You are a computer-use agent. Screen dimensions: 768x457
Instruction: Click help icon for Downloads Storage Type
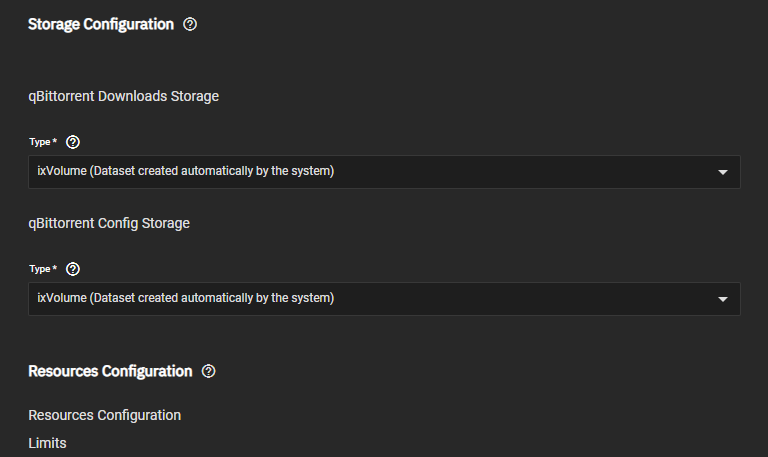click(72, 142)
